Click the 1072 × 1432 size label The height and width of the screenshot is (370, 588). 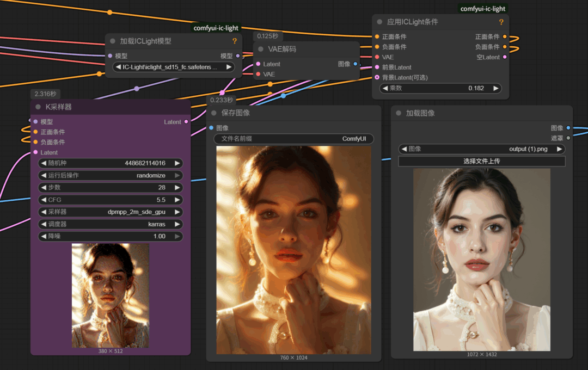click(482, 354)
